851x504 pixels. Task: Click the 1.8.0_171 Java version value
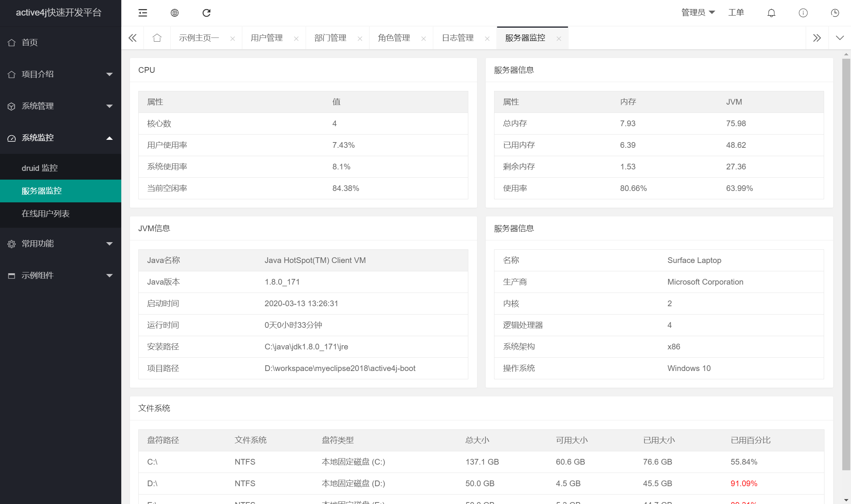pyautogui.click(x=282, y=282)
